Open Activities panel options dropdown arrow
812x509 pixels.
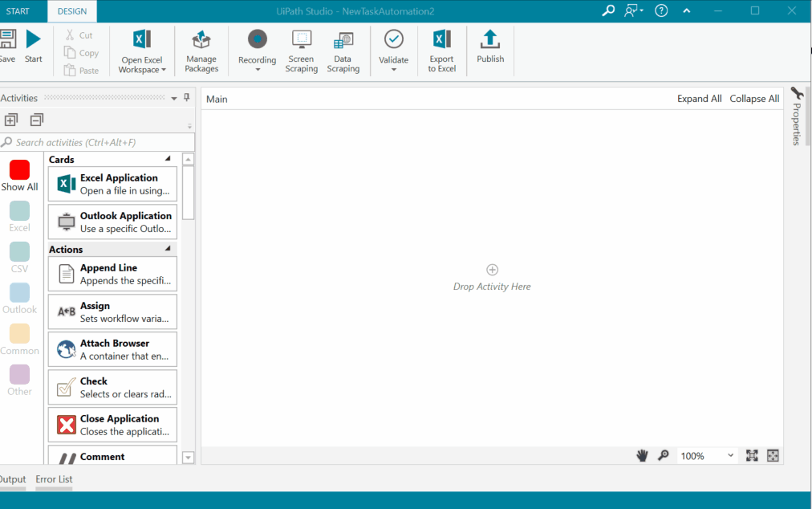[174, 98]
